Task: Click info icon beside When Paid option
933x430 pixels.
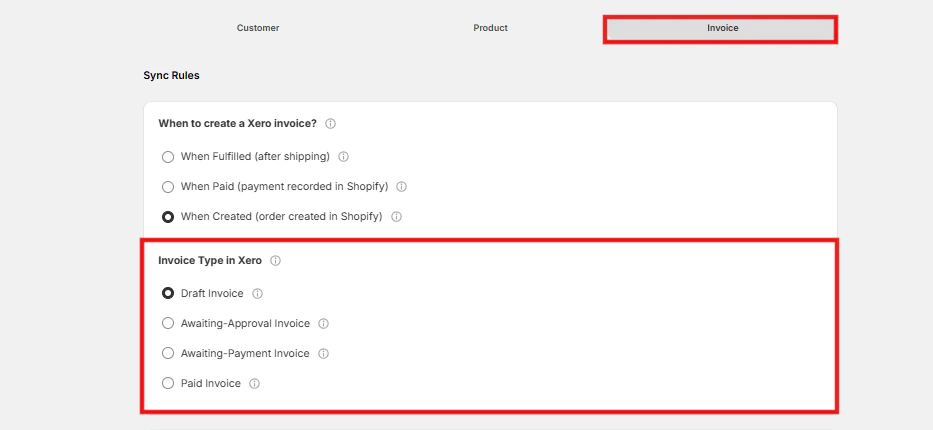Action: click(x=402, y=187)
